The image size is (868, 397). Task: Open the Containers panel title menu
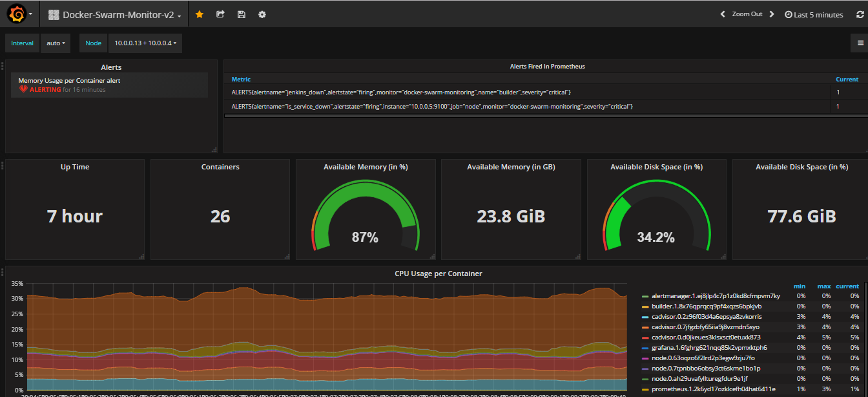tap(220, 167)
